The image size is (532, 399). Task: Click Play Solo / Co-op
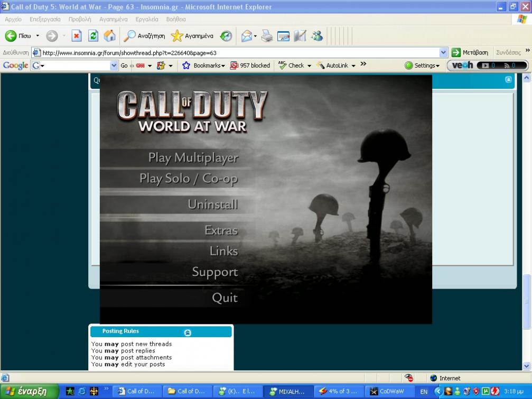point(189,179)
